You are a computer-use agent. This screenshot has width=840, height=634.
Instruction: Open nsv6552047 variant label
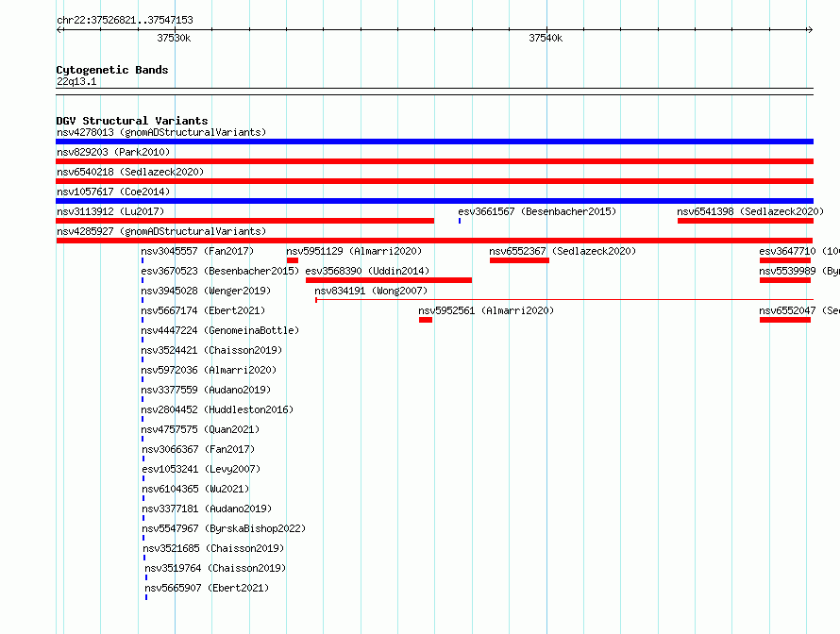point(798,310)
